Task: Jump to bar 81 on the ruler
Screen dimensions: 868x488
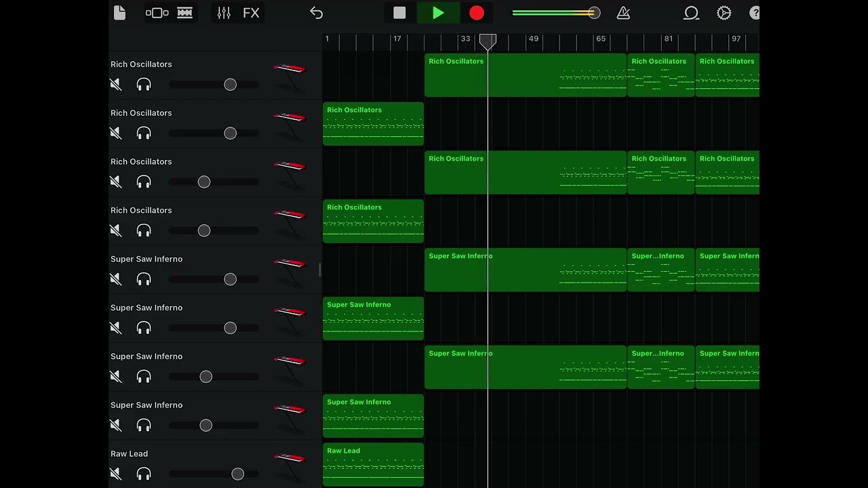Action: (669, 39)
